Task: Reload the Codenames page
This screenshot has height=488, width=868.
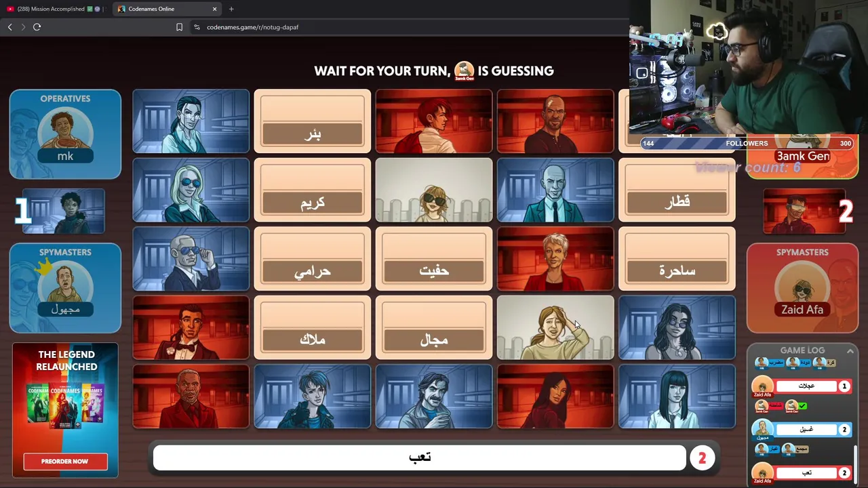Action: [37, 27]
